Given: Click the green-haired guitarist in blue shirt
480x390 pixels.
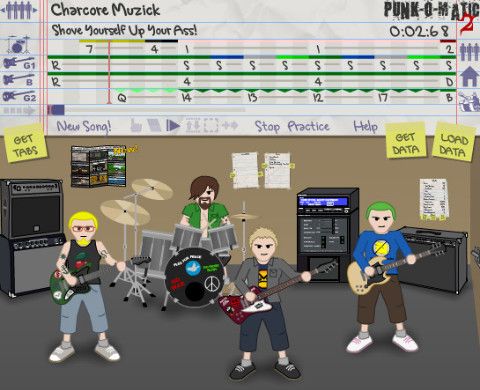Looking at the screenshot, I should tap(383, 277).
